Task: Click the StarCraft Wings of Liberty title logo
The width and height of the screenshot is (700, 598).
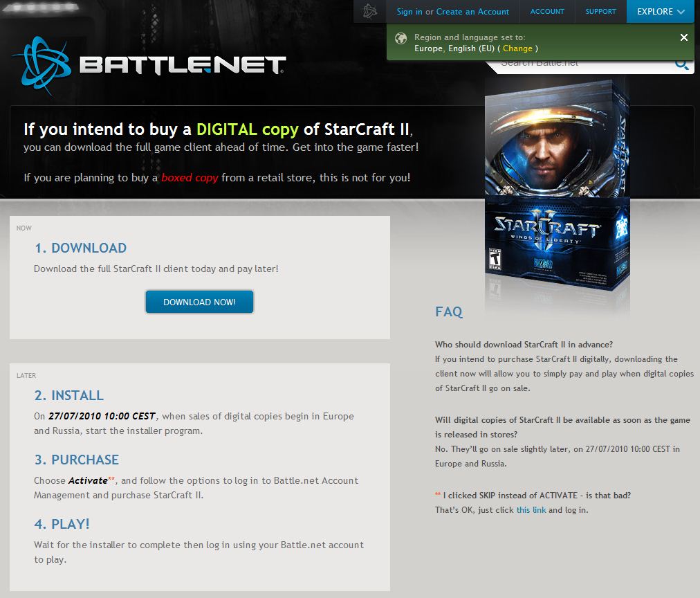Action: click(x=547, y=228)
